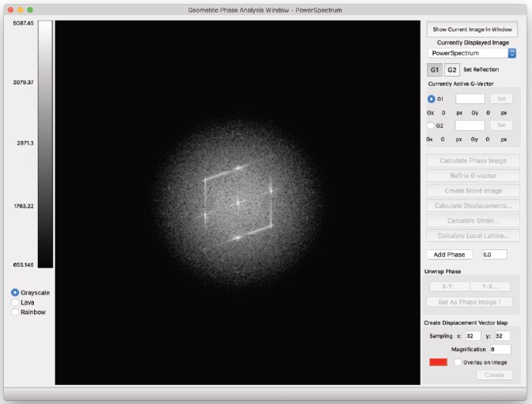This screenshot has width=532, height=404.
Task: Click the Magnification input field
Action: click(500, 349)
